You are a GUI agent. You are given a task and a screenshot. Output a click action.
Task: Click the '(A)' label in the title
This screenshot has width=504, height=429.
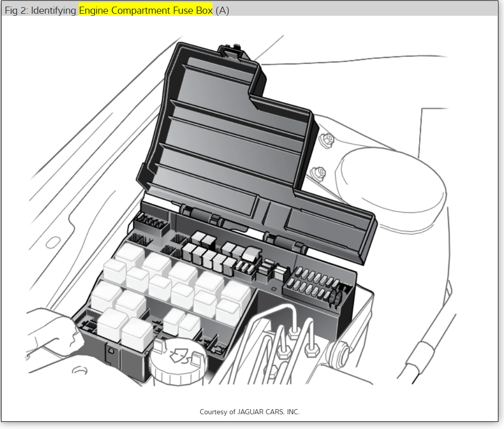click(222, 10)
